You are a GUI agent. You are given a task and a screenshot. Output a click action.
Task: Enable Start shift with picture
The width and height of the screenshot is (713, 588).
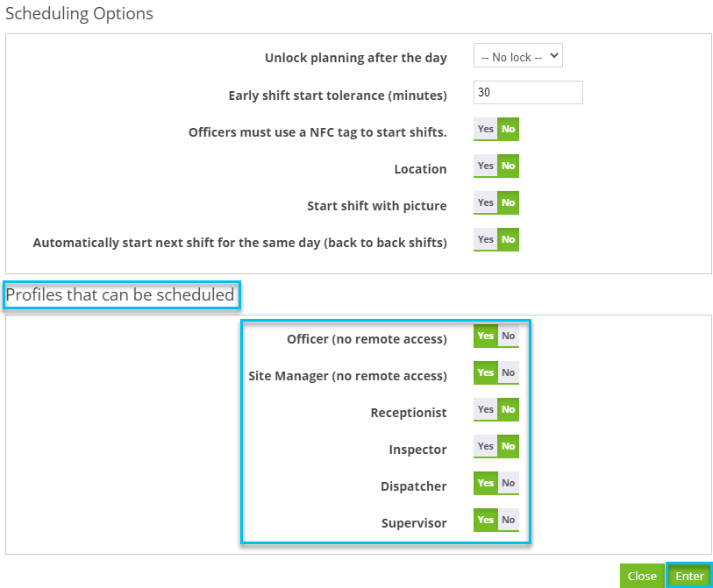tap(485, 202)
